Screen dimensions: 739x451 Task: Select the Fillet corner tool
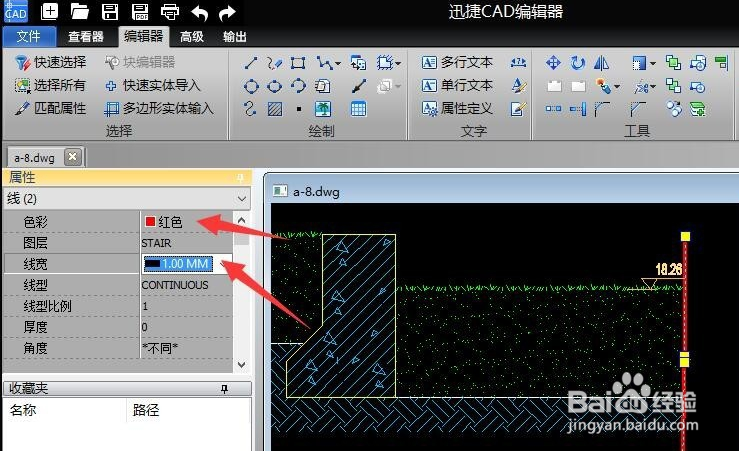click(602, 109)
